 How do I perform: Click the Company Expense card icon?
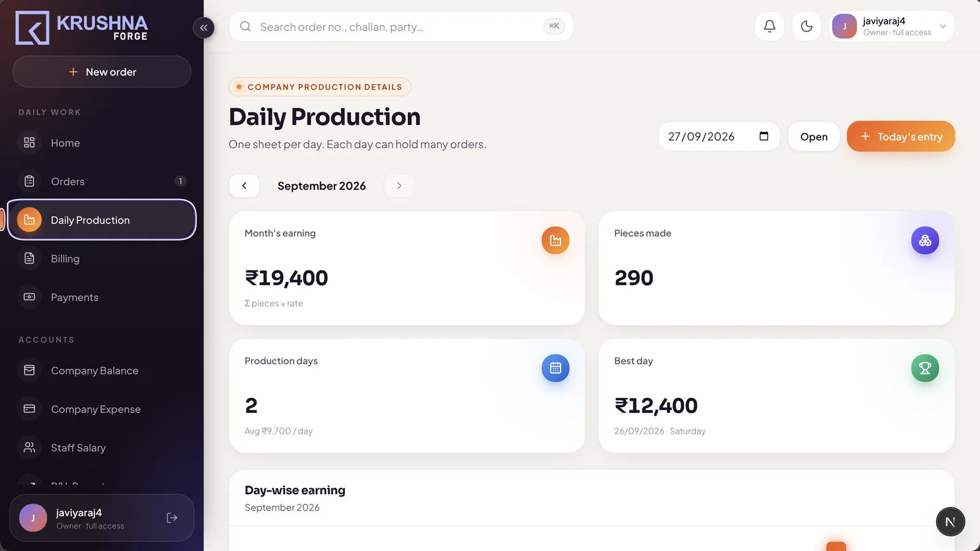point(29,409)
